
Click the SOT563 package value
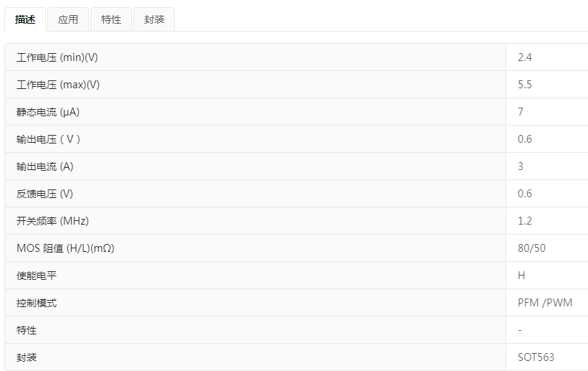(x=536, y=357)
